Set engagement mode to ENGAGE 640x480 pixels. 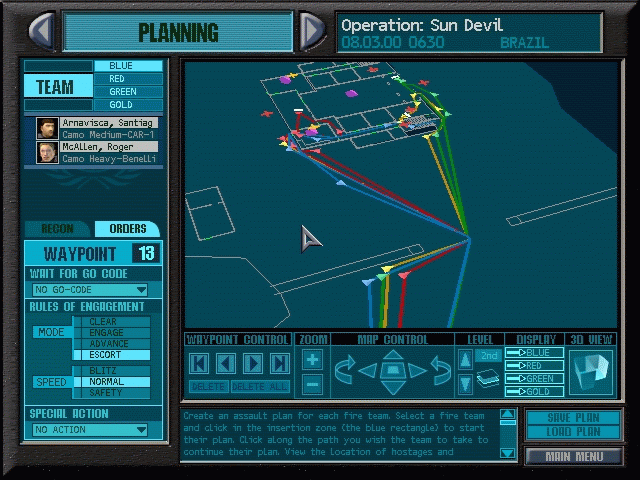tap(111, 333)
